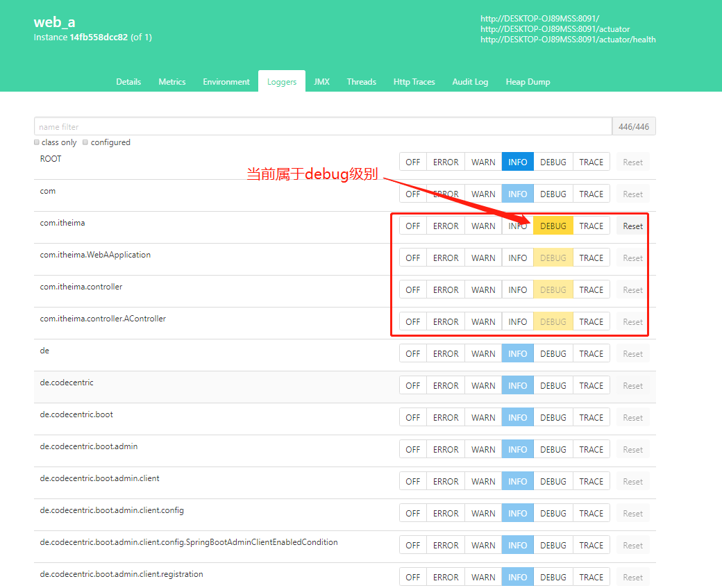
Task: Reset the ROOT logger level
Action: [632, 162]
